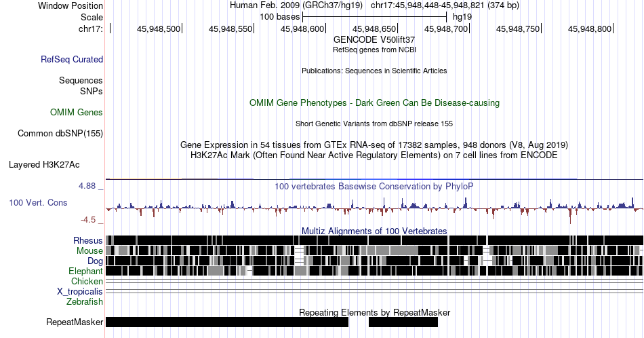Click the -4.5 PhyloP lower scale value
The image size is (644, 338).
coord(88,220)
